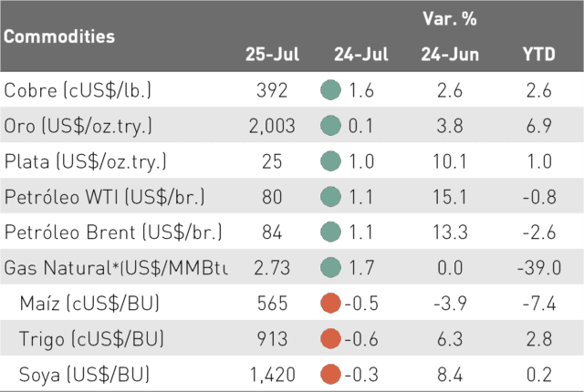Click the green dot for Petróleo Brent
Screen dimensions: 584x392
click(330, 232)
